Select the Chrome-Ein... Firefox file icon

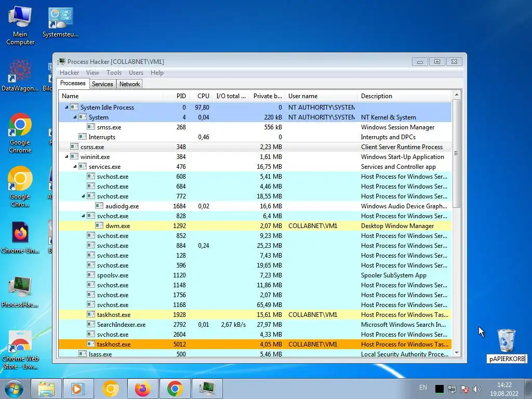20,237
